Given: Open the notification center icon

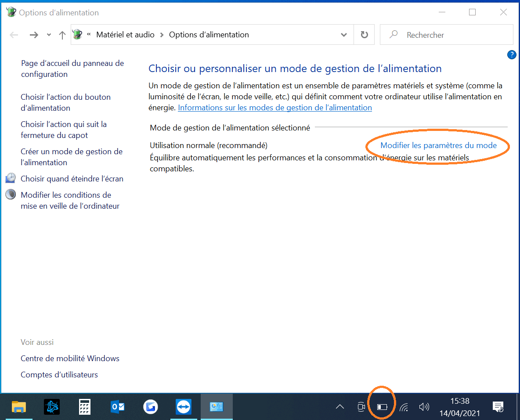Looking at the screenshot, I should click(498, 407).
